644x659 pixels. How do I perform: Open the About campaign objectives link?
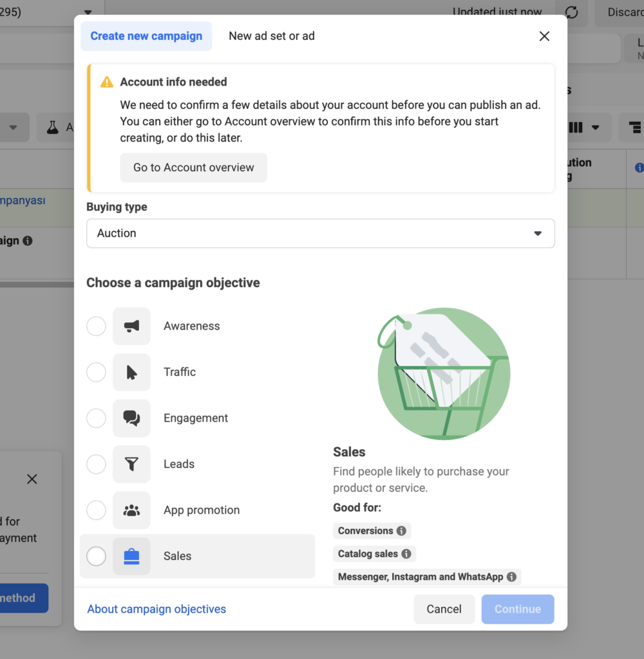pos(156,609)
